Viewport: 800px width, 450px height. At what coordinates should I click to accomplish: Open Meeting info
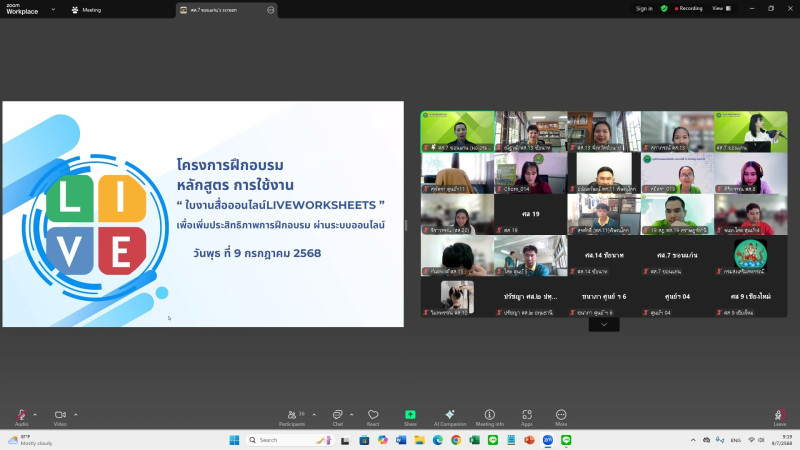click(489, 417)
